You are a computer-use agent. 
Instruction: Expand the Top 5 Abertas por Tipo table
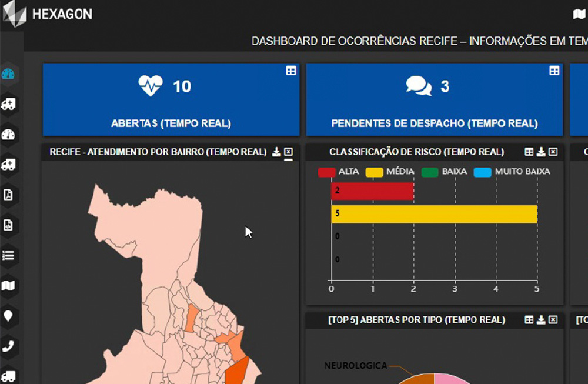pos(529,320)
